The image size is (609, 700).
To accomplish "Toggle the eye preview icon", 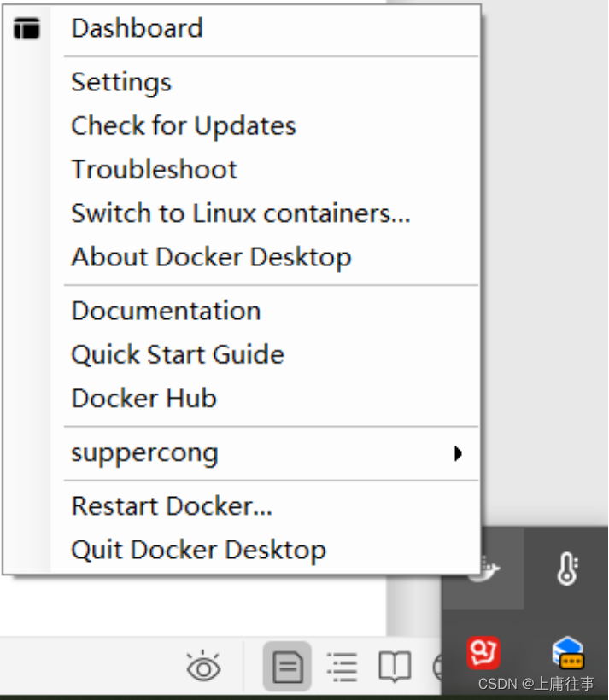I will point(203,667).
